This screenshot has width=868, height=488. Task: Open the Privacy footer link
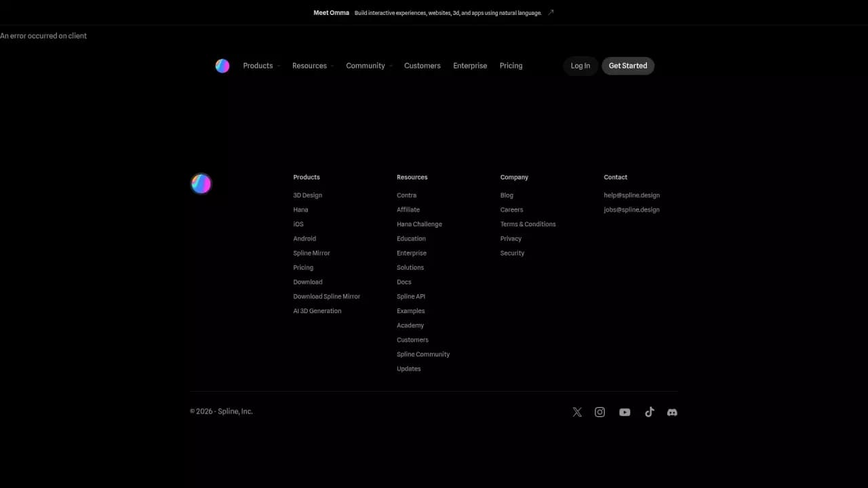tap(511, 239)
